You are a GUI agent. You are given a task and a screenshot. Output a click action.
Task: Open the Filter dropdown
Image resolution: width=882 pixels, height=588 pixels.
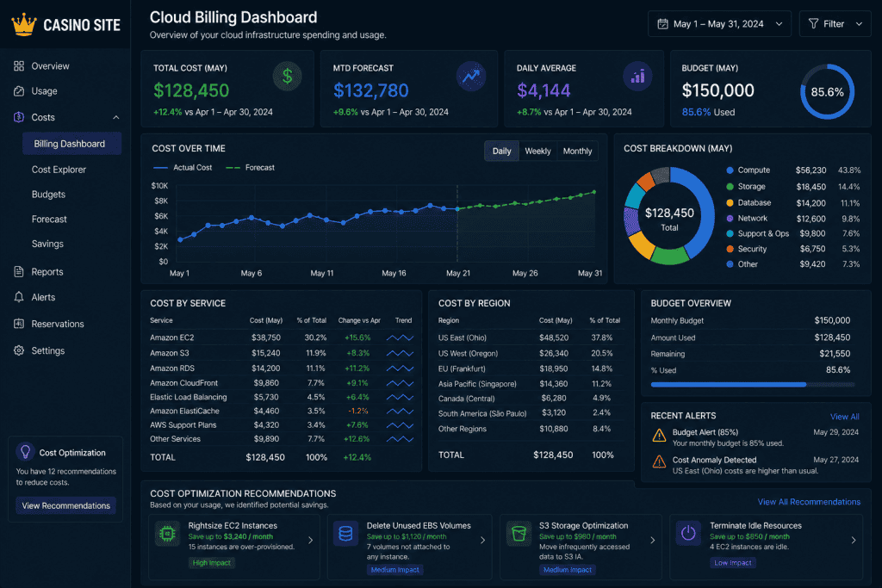pos(835,23)
